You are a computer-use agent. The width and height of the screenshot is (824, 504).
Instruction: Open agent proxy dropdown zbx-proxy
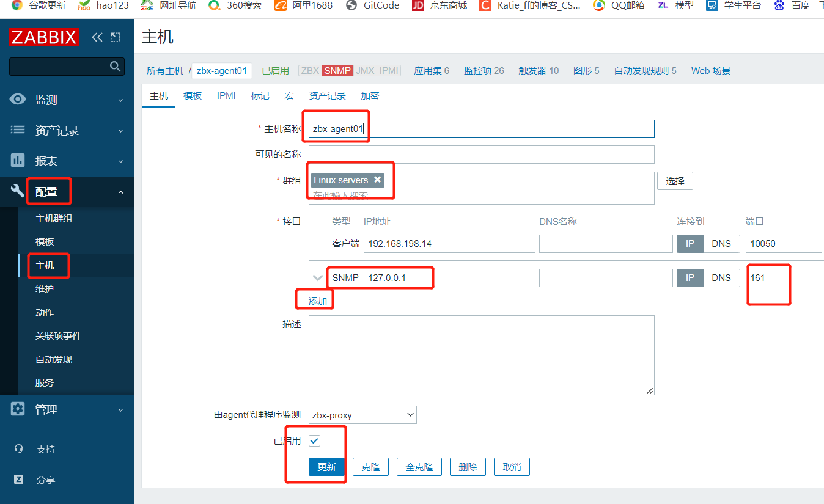coord(362,415)
